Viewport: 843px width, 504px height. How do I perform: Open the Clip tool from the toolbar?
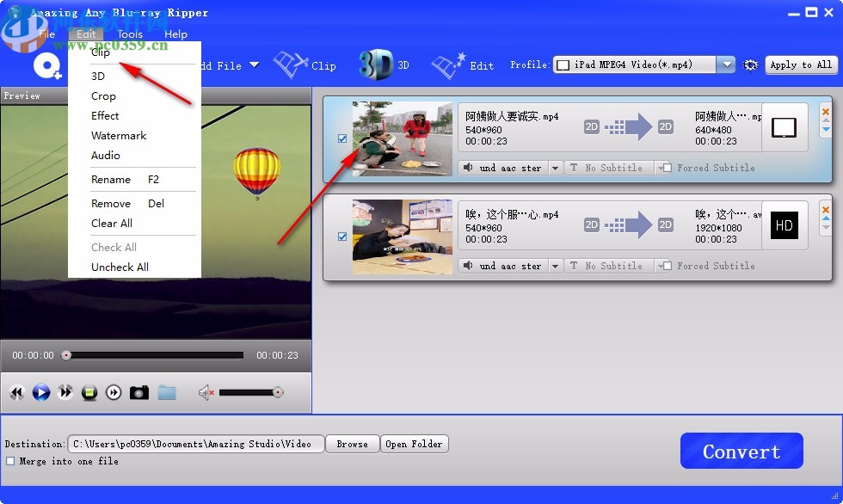(x=305, y=64)
